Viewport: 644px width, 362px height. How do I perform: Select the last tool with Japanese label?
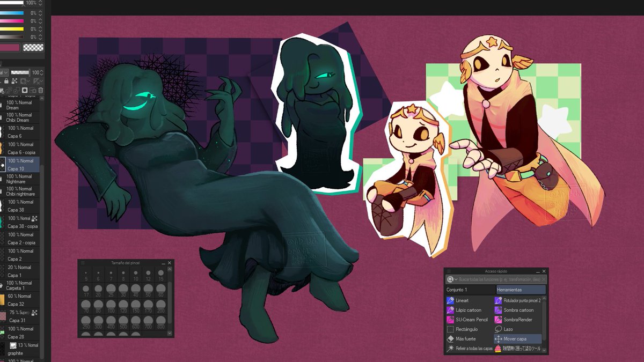[517, 348]
